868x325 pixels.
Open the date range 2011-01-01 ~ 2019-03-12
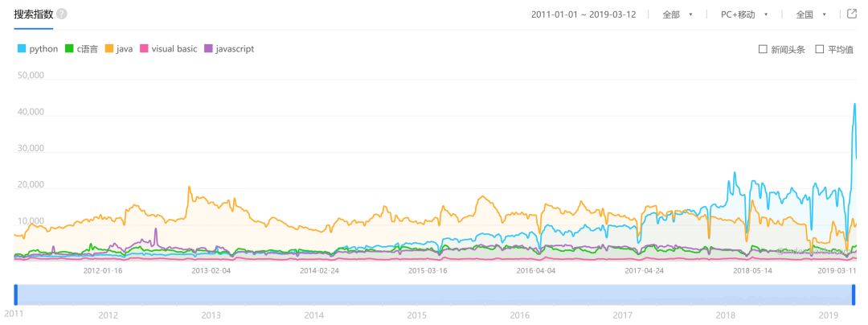pyautogui.click(x=583, y=14)
